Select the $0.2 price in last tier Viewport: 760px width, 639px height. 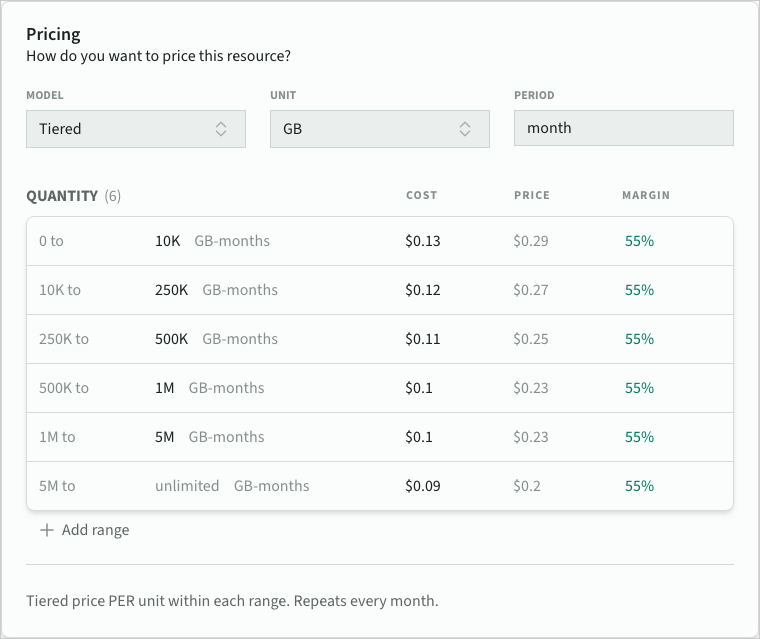click(x=526, y=486)
